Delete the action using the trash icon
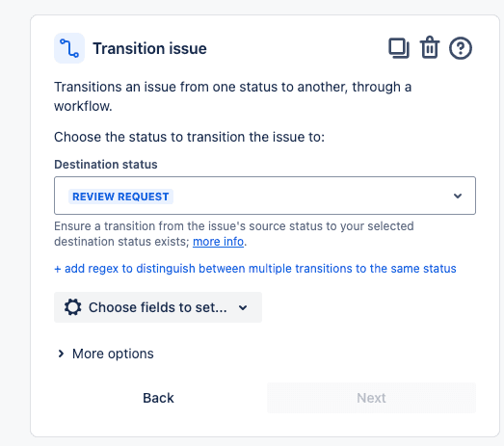 tap(430, 47)
